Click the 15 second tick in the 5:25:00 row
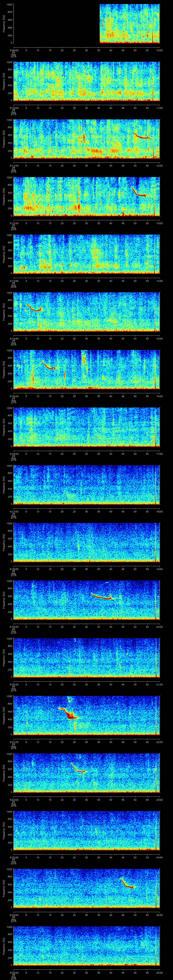The image size is (173, 980). click(50, 972)
